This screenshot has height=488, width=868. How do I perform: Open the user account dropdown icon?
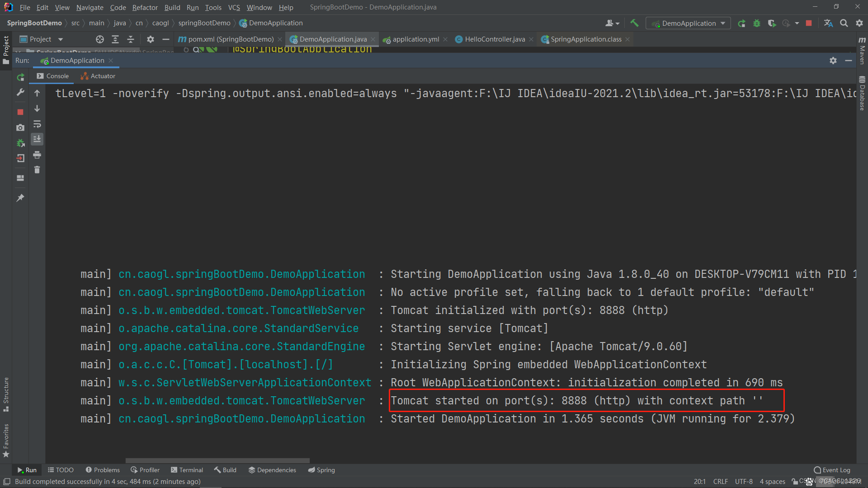coord(612,23)
